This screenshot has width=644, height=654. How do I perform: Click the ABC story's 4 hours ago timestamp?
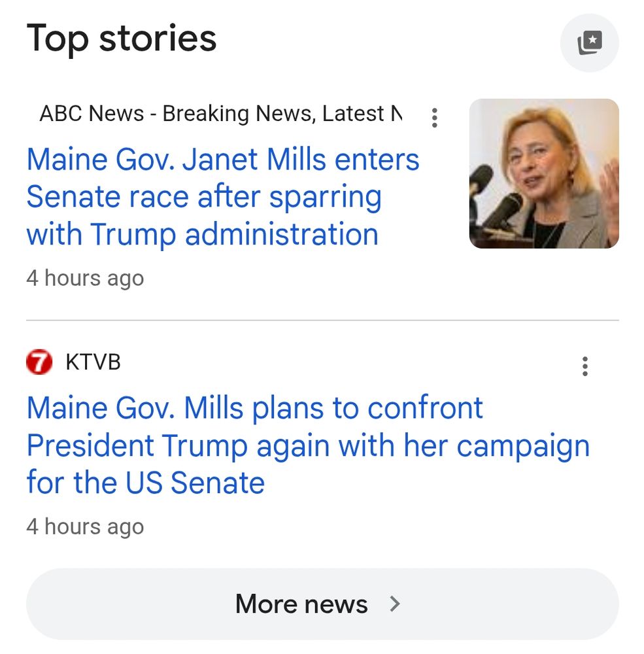(85, 278)
